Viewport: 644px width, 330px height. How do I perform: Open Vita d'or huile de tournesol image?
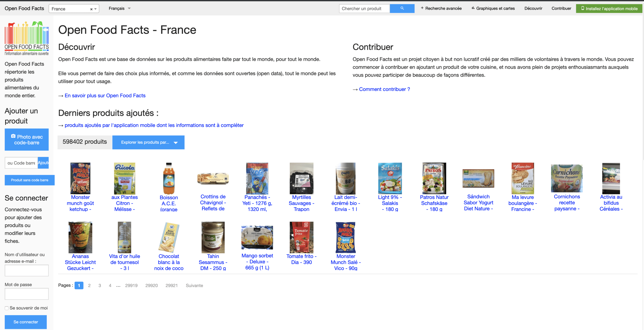125,237
